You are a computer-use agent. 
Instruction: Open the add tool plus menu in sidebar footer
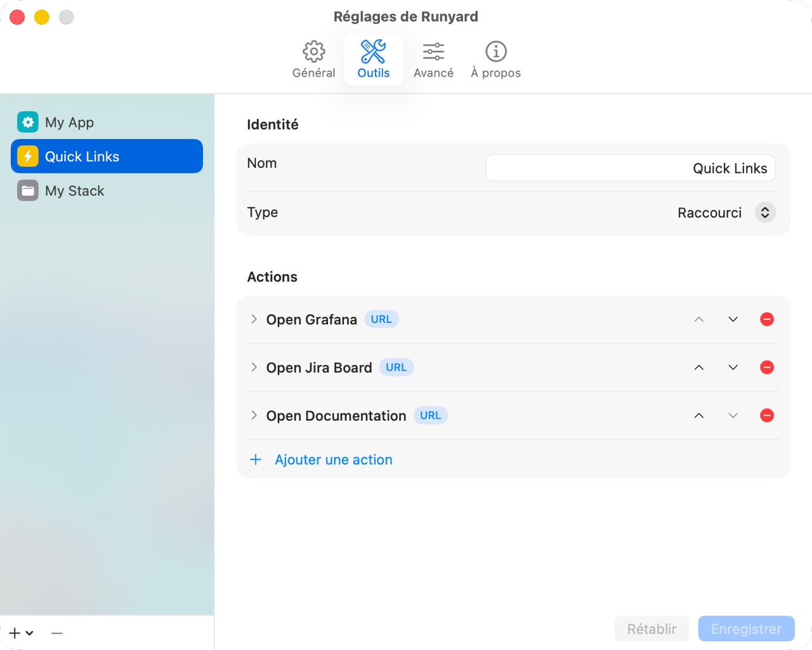21,633
